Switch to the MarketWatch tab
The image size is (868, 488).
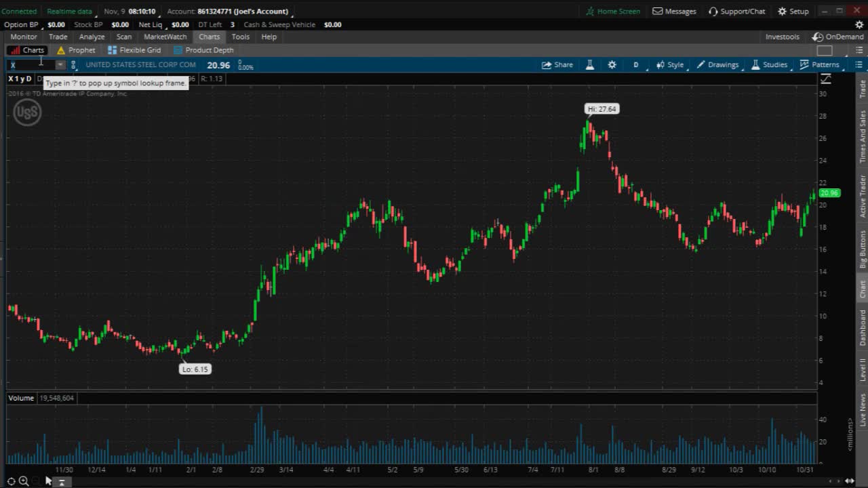[165, 37]
